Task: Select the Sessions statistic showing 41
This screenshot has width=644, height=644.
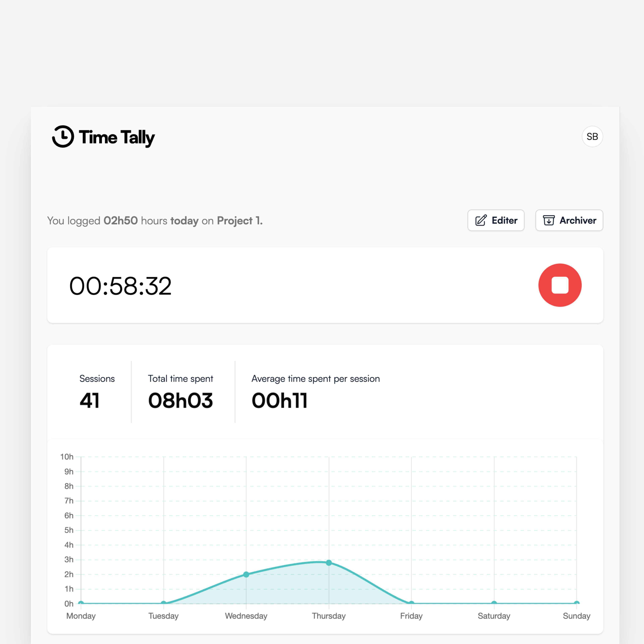Action: point(89,401)
